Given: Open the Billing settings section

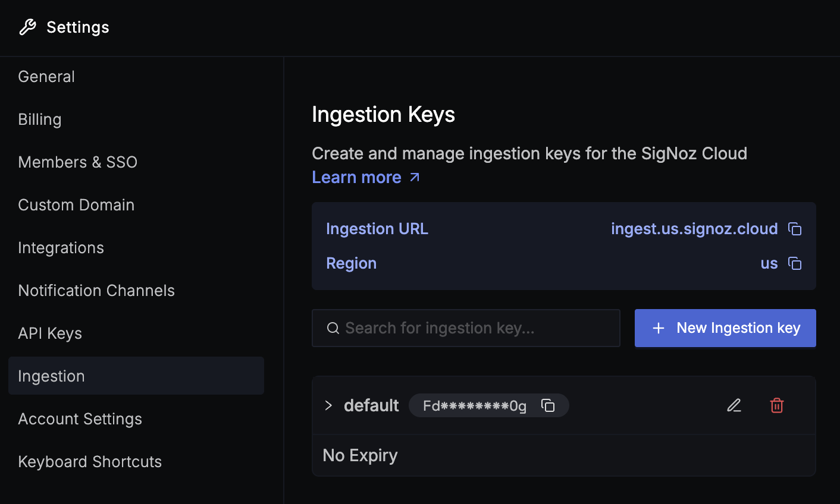Looking at the screenshot, I should (39, 119).
